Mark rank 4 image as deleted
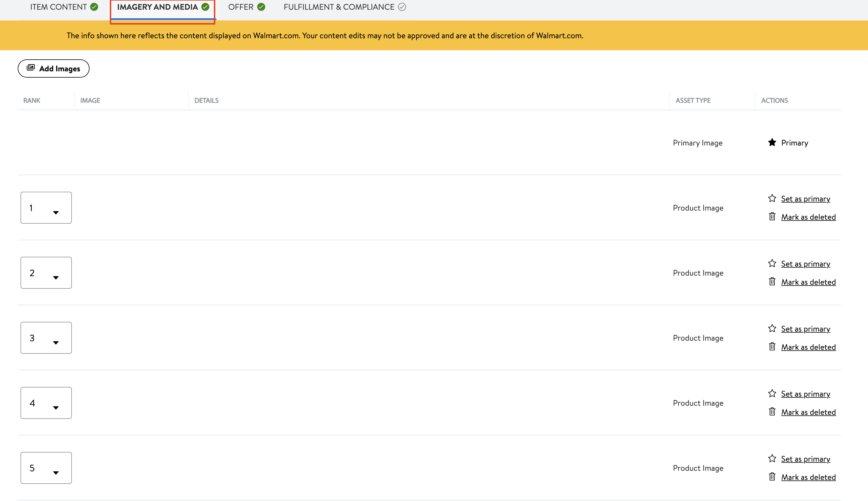 point(808,412)
